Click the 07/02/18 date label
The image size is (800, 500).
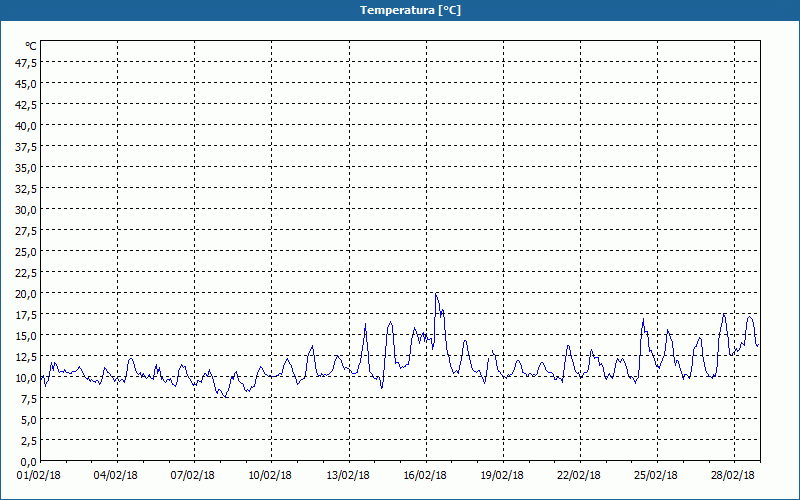193,476
